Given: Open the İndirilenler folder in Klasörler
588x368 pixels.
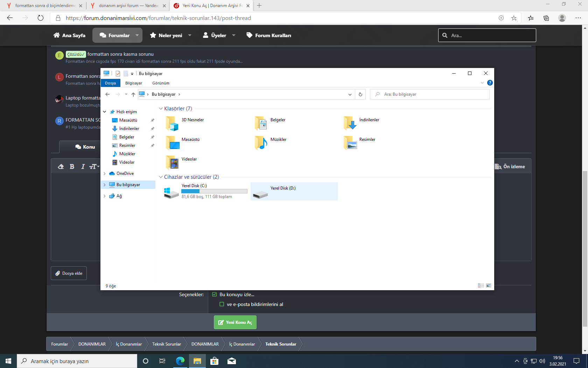Looking at the screenshot, I should click(350, 123).
